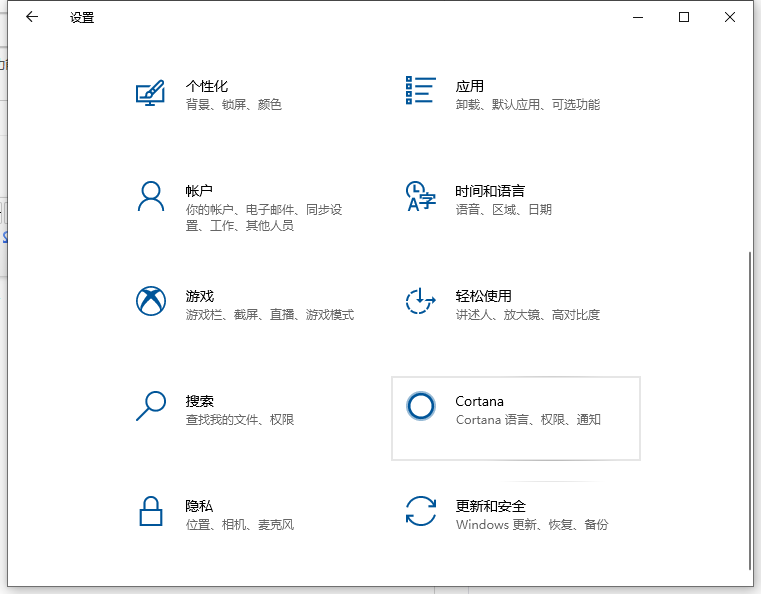Select the 应用 heading label

pos(469,87)
